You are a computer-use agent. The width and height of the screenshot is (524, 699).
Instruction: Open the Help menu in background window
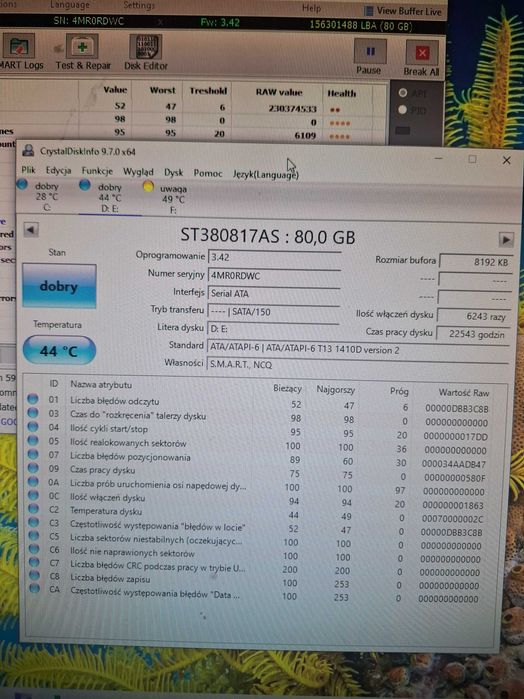[311, 8]
